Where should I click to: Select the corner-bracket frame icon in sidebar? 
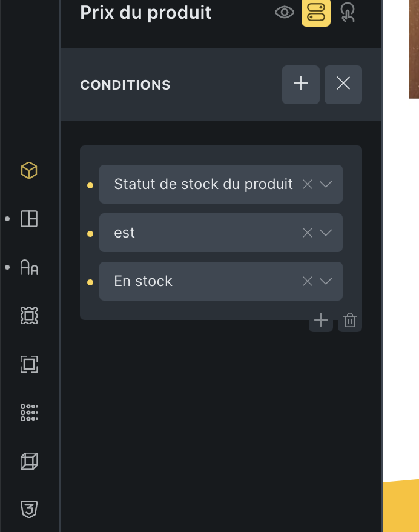[29, 364]
